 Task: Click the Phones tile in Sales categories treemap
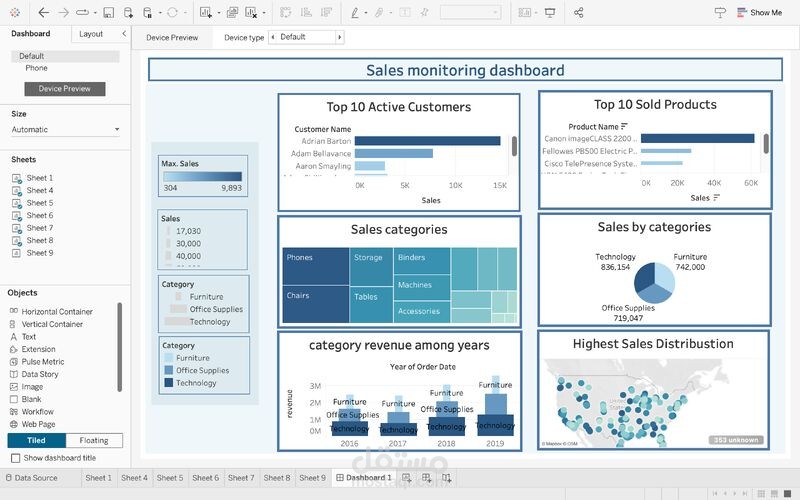(316, 266)
